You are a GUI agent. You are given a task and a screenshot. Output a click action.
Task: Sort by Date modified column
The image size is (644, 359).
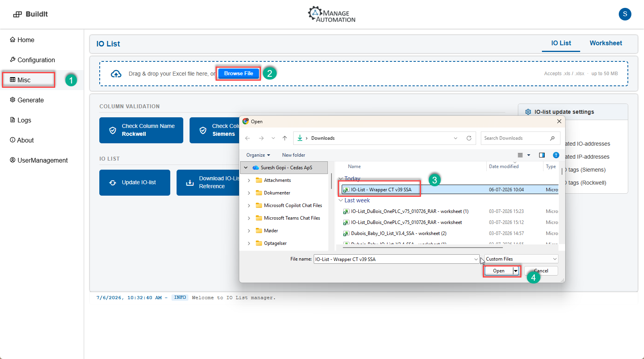coord(504,167)
